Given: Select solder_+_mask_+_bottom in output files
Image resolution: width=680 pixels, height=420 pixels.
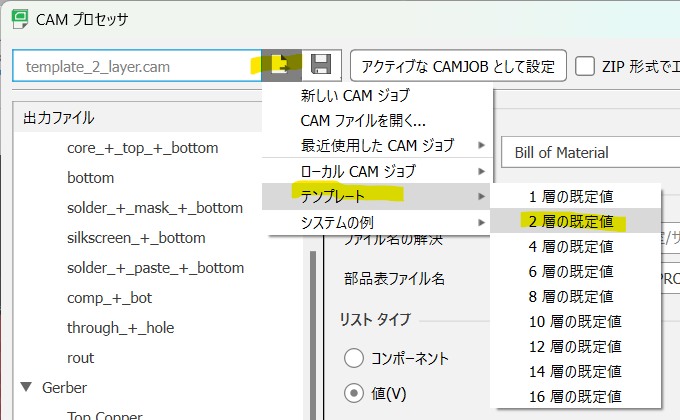Looking at the screenshot, I should [155, 208].
